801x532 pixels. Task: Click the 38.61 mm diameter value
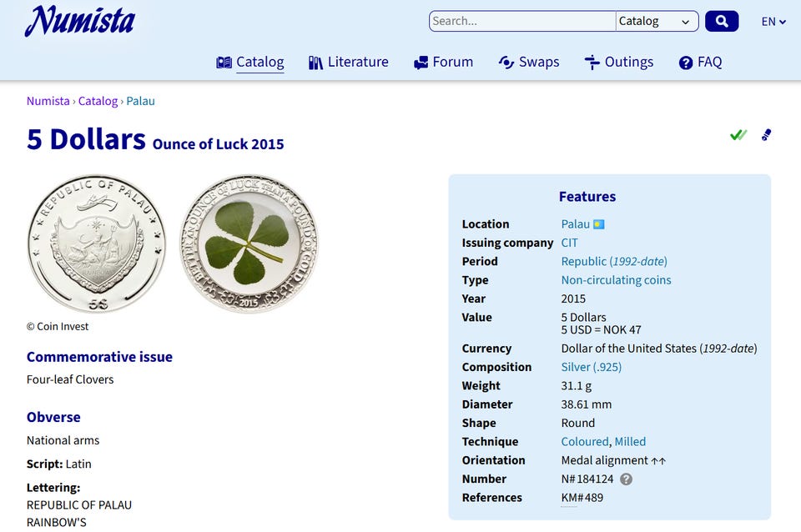586,404
